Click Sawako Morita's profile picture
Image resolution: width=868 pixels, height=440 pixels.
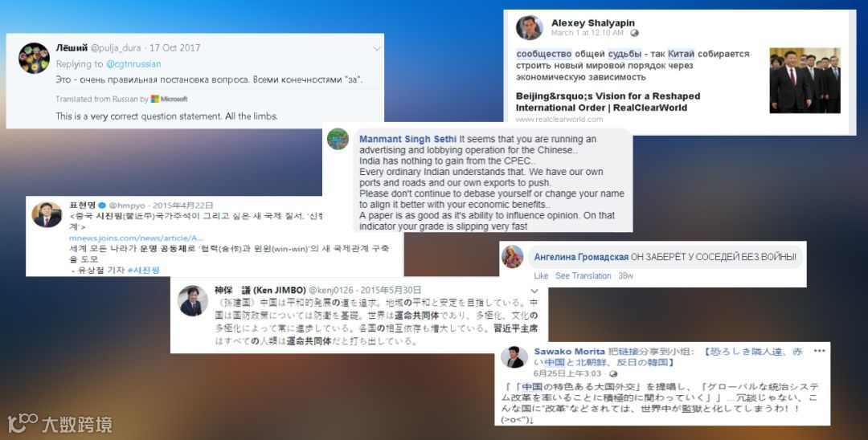pos(514,357)
